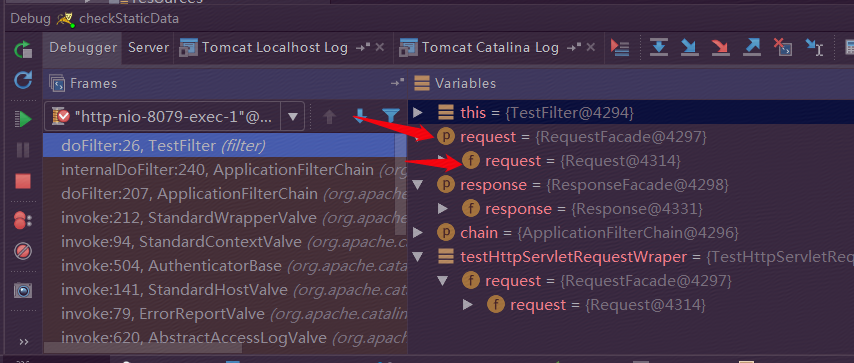Open the http-nio-8079-exec-1 thread dropdown

coord(174,116)
